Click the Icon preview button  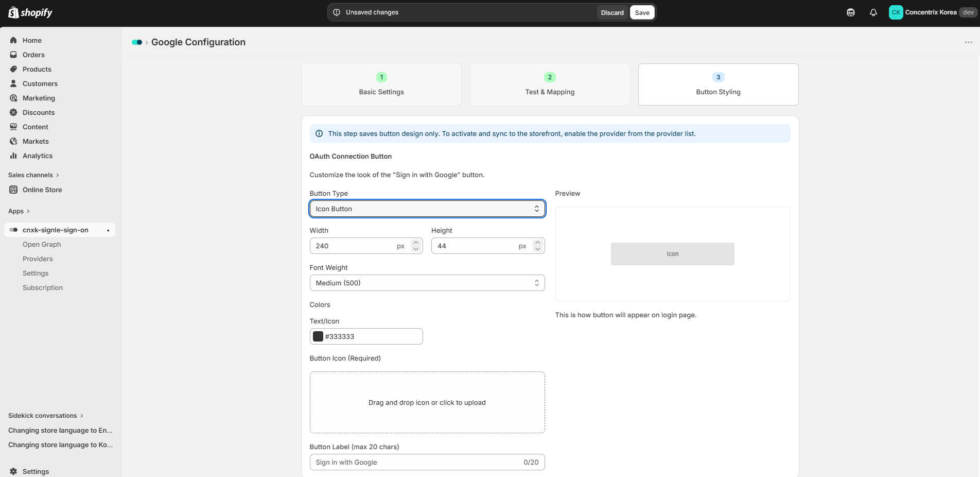point(673,254)
